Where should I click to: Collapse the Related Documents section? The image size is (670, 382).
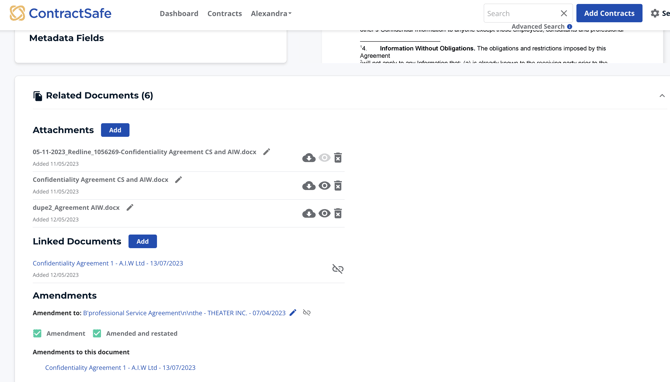pyautogui.click(x=662, y=96)
